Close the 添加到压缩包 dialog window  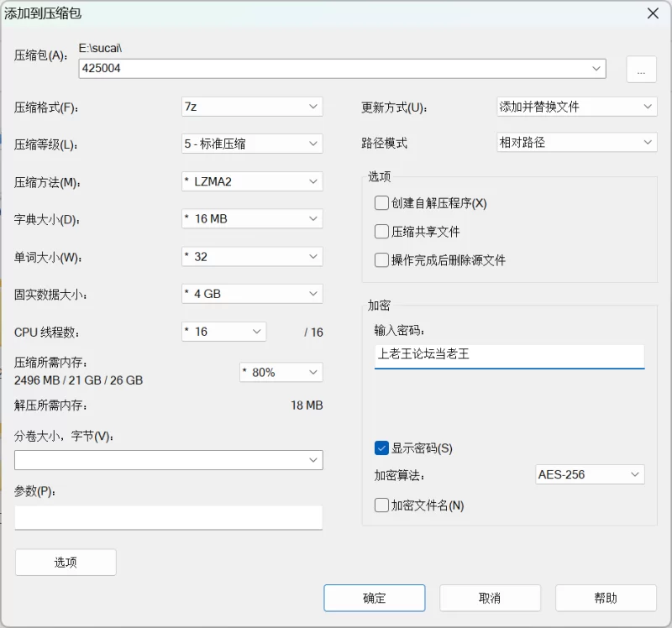[652, 13]
